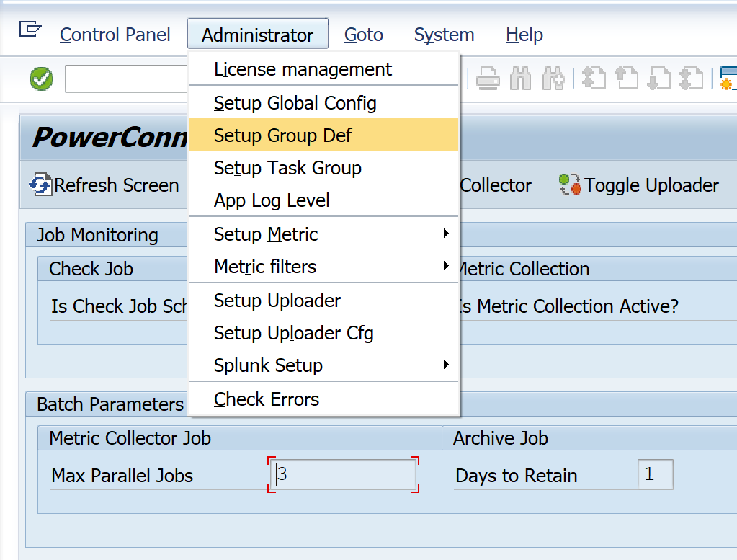Click the Print icon in toolbar

[488, 79]
